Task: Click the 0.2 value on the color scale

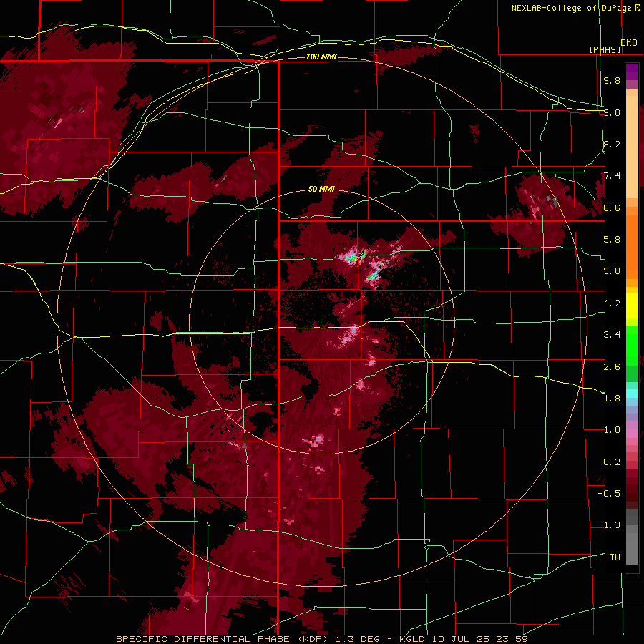Action: tap(612, 462)
